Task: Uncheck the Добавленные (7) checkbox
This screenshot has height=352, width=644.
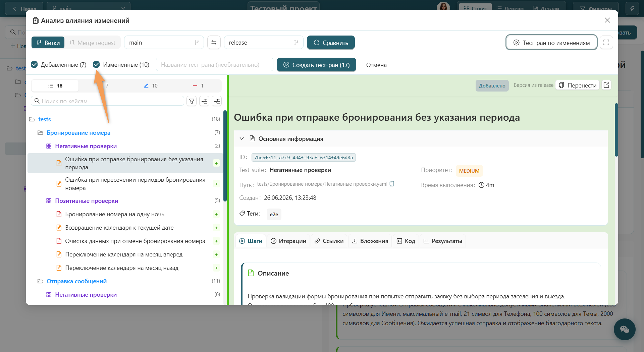Action: point(34,64)
